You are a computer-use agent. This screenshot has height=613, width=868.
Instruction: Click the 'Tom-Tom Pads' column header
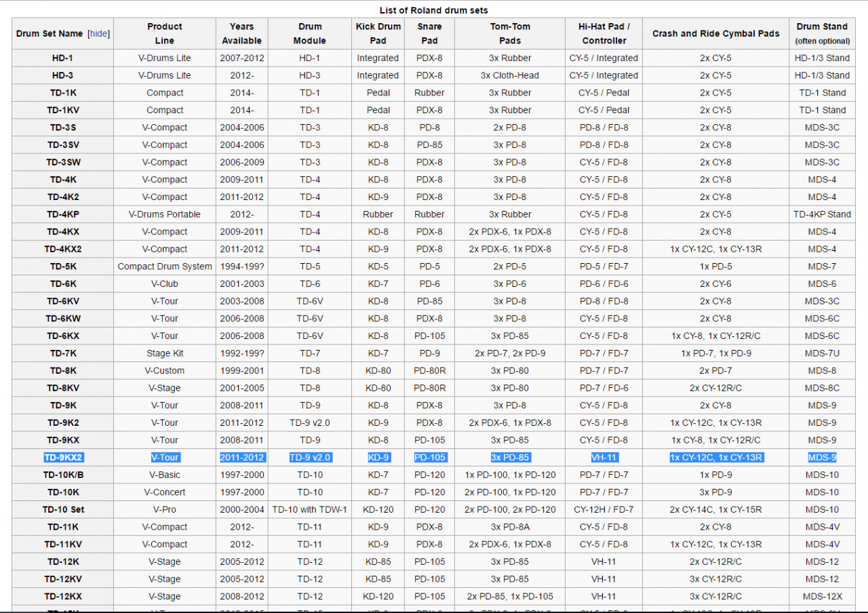[510, 33]
